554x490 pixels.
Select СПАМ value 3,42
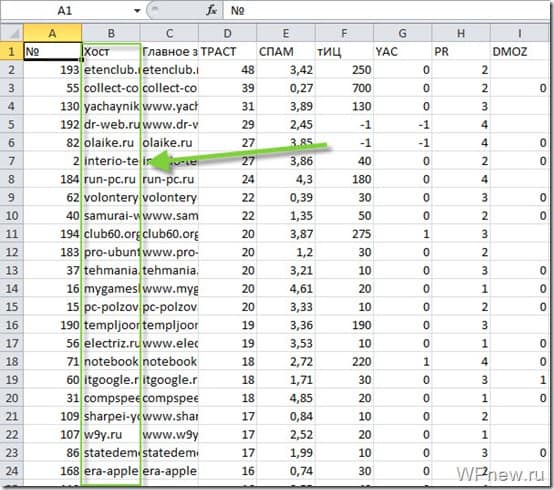pyautogui.click(x=286, y=70)
